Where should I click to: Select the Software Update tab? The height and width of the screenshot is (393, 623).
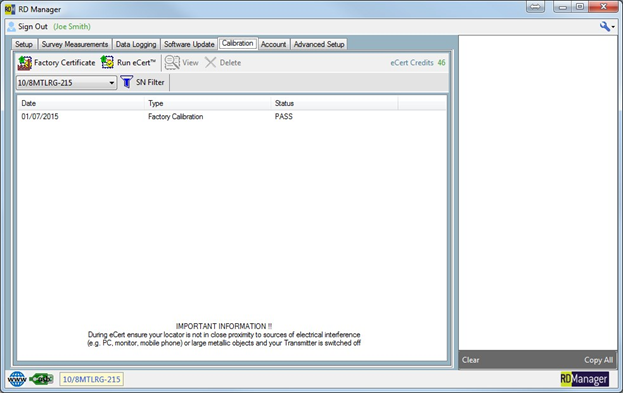[x=189, y=44]
